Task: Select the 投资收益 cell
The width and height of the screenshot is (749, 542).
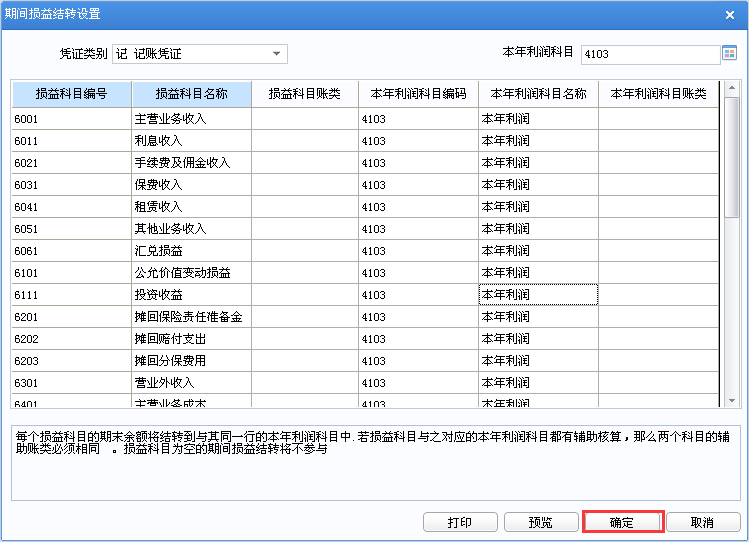Action: click(x=192, y=295)
